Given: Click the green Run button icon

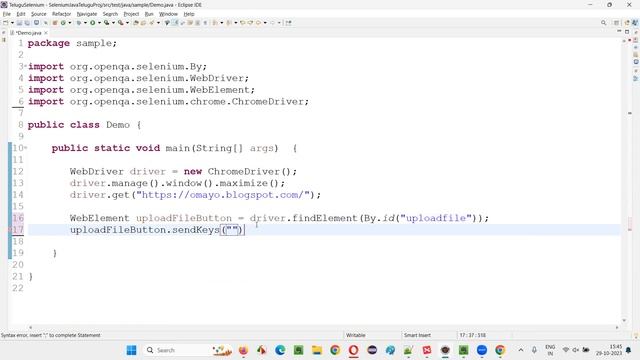Looking at the screenshot, I should coord(93,23).
